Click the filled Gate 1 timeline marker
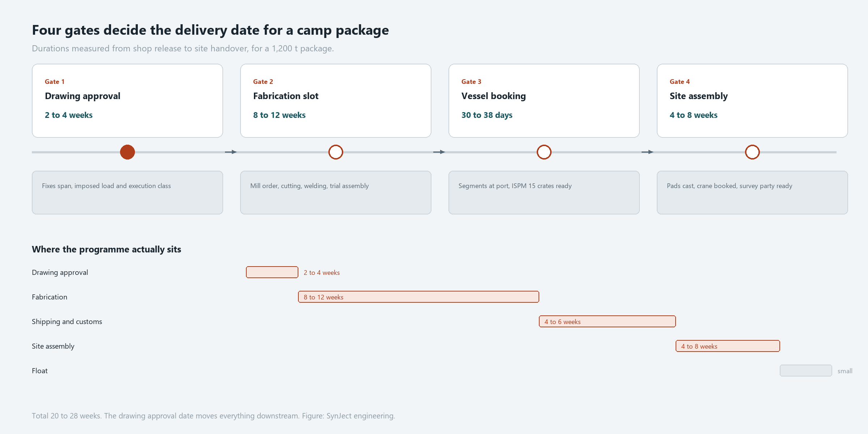This screenshot has height=434, width=868. (127, 152)
